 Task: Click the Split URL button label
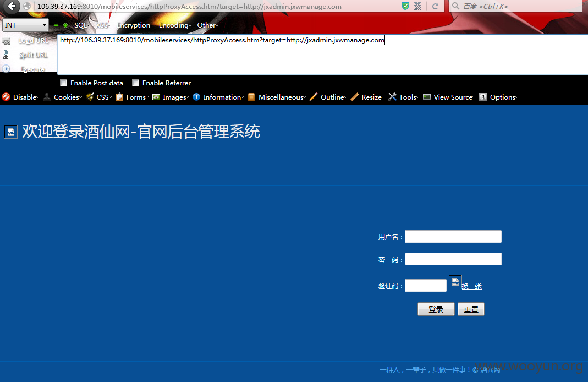coord(34,55)
